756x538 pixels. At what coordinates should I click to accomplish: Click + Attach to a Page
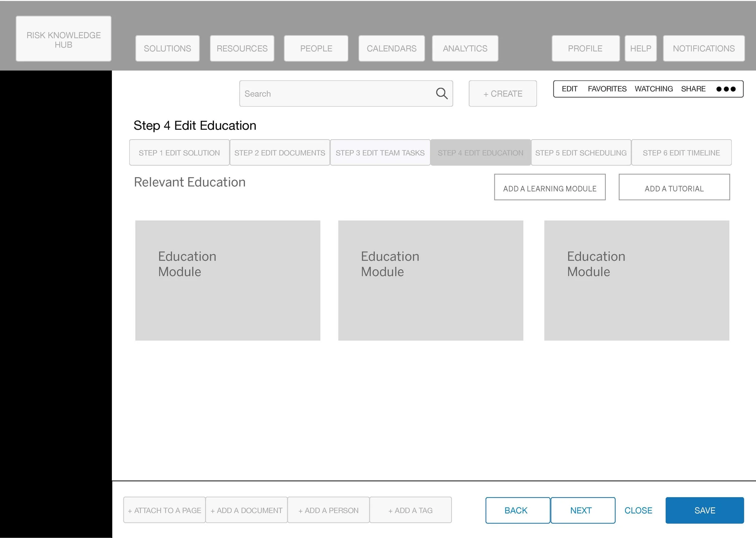tap(165, 510)
